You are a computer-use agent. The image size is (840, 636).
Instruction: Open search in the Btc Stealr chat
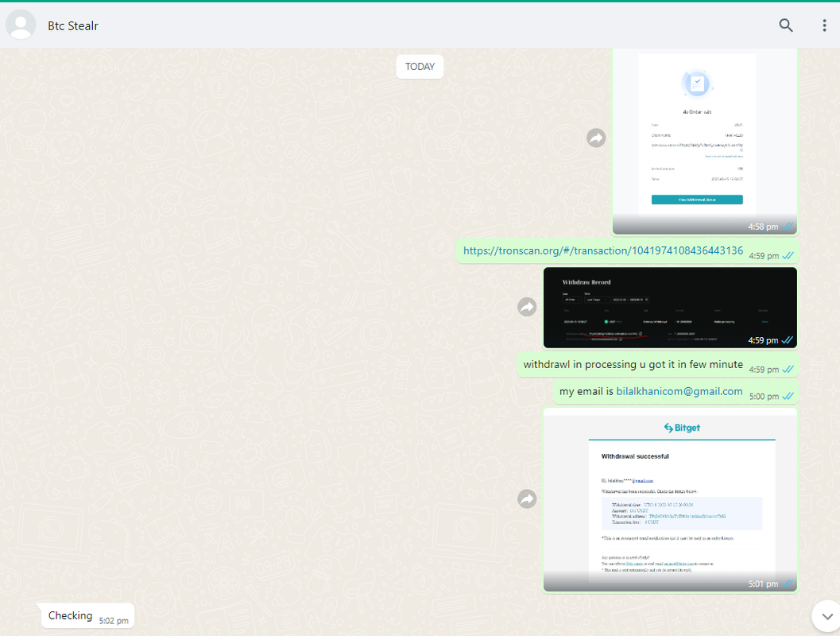[785, 25]
